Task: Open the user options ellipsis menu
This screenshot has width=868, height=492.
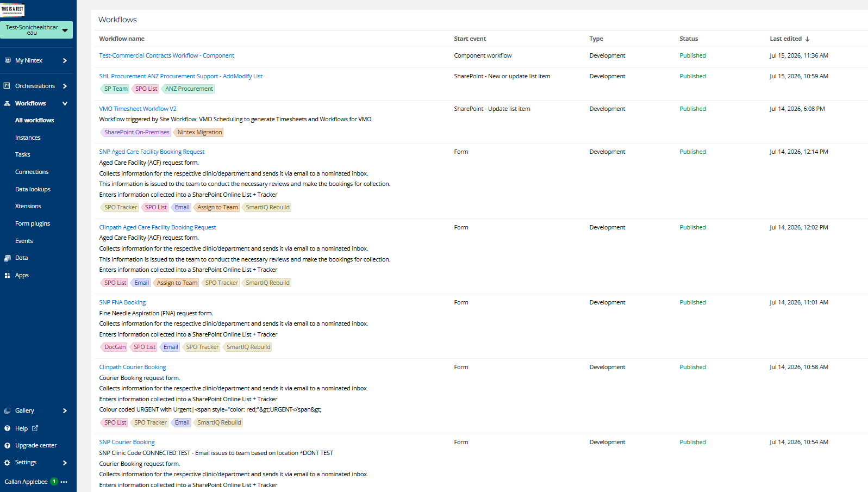Action: pos(64,482)
